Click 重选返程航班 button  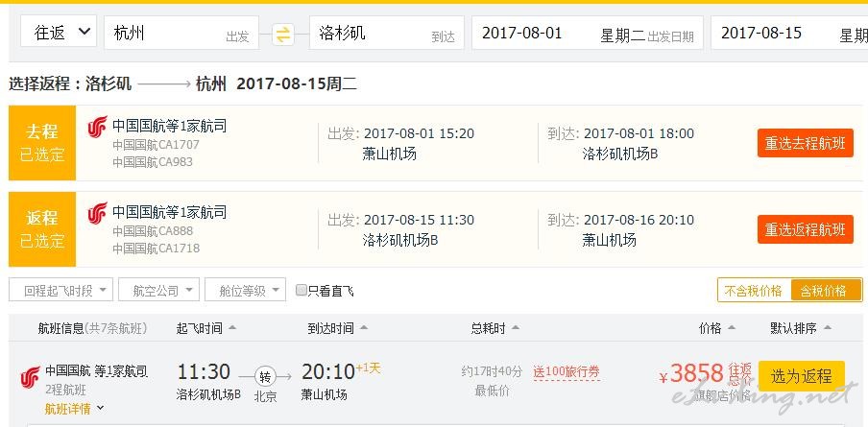pyautogui.click(x=805, y=229)
